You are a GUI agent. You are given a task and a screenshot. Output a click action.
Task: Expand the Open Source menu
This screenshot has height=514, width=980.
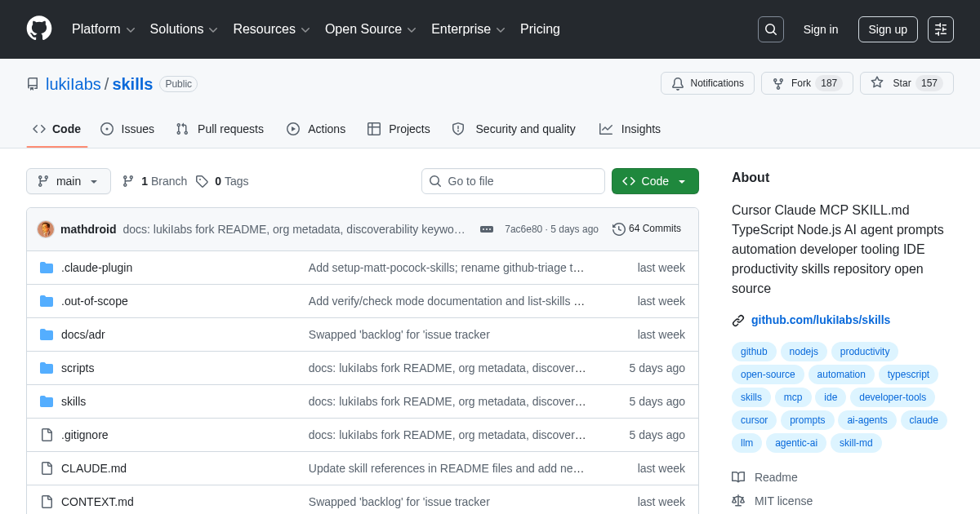[371, 29]
